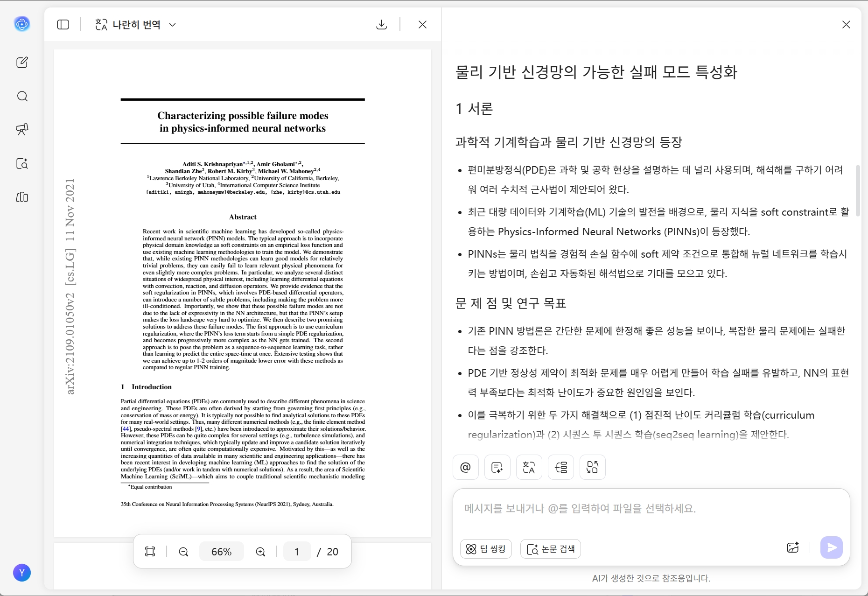This screenshot has width=868, height=596.
Task: Open the library books icon in the sidebar
Action: click(22, 197)
